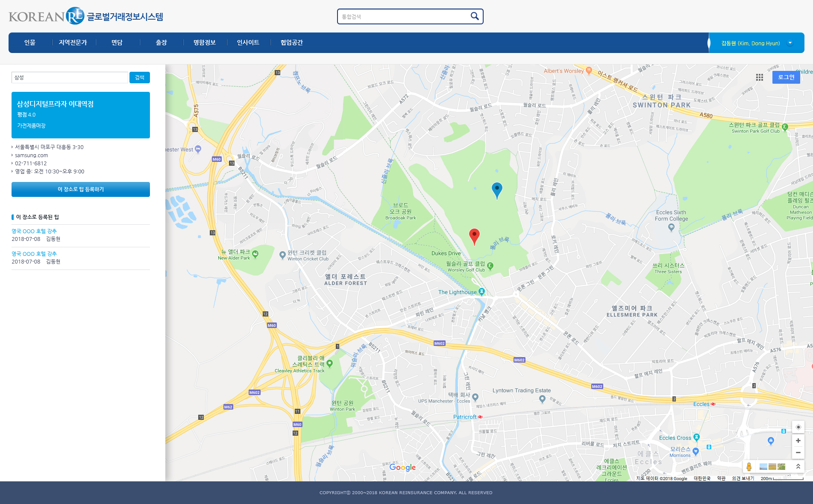
Task: Click the 로그인 button on the map
Action: point(786,77)
